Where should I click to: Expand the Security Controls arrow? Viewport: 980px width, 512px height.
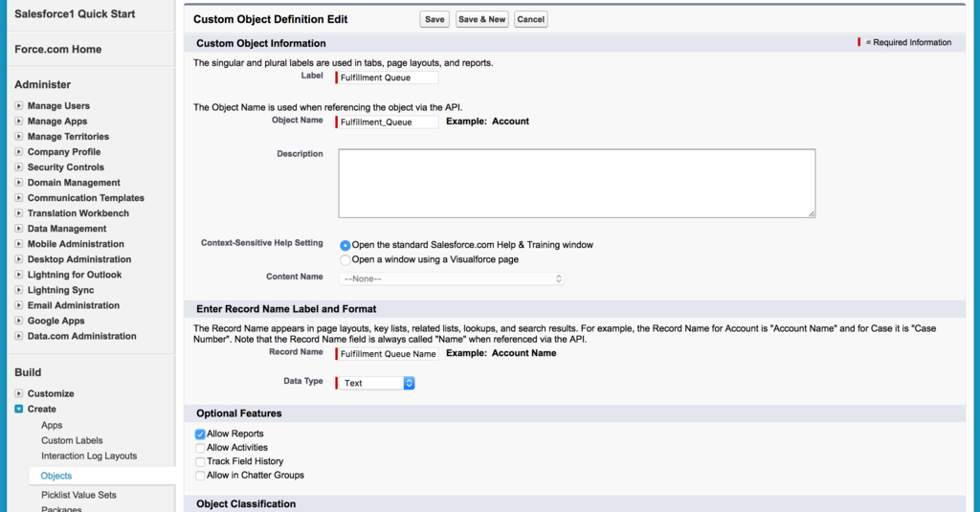pyautogui.click(x=19, y=167)
